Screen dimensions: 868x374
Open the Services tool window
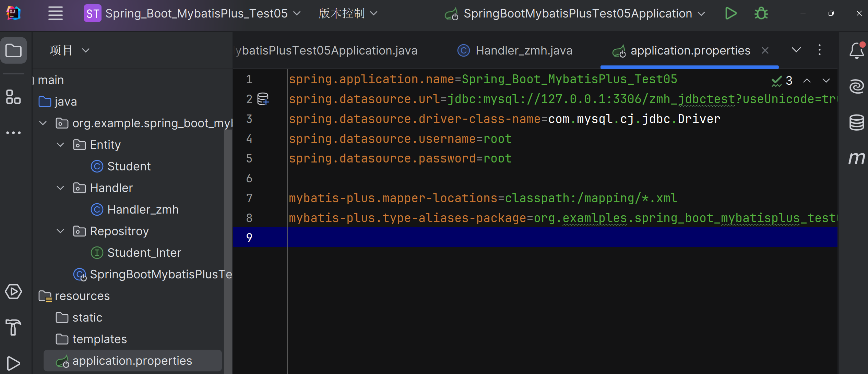pyautogui.click(x=13, y=292)
